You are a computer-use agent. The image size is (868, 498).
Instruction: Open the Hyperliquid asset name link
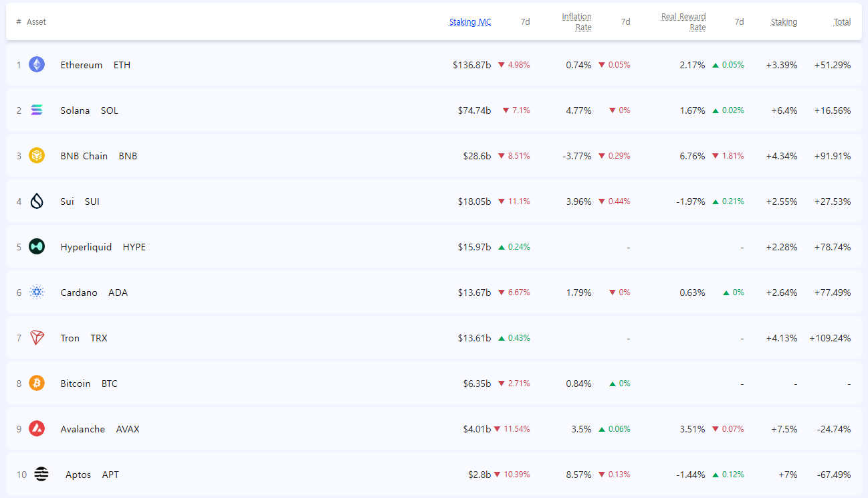click(x=86, y=247)
